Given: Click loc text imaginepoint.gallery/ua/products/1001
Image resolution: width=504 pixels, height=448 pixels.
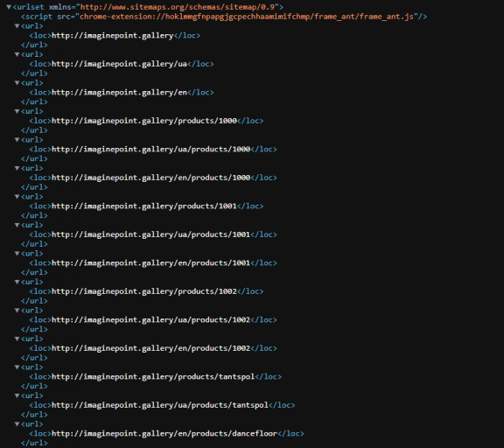Looking at the screenshot, I should pos(151,234).
